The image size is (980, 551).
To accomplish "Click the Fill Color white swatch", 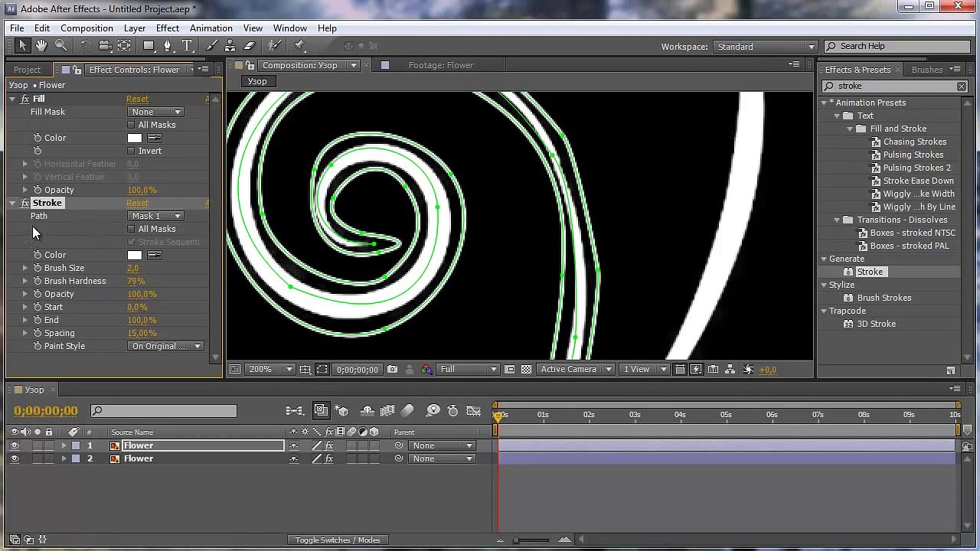I will tap(135, 138).
